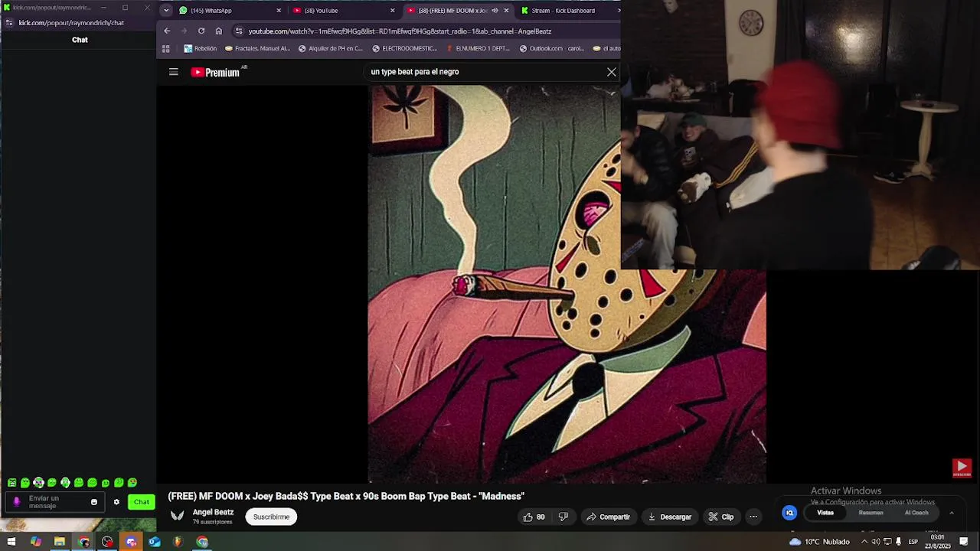Reload the YouTube page
This screenshot has height=551, width=980.
coord(201,31)
